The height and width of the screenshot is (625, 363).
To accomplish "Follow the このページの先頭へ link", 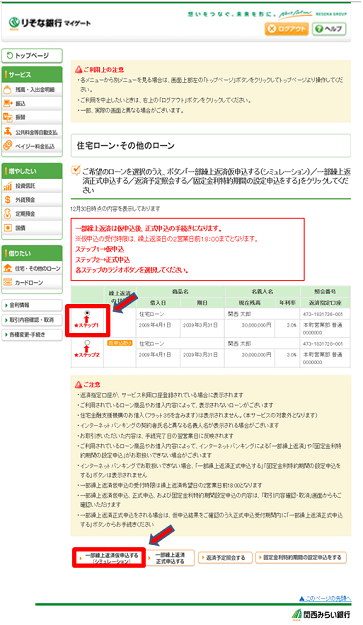I will coord(325,599).
